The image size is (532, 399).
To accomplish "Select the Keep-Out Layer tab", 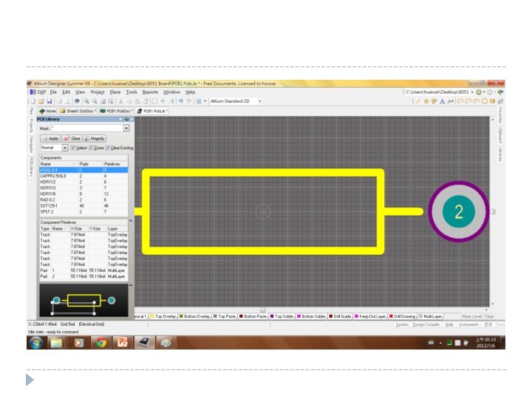I will click(x=370, y=316).
